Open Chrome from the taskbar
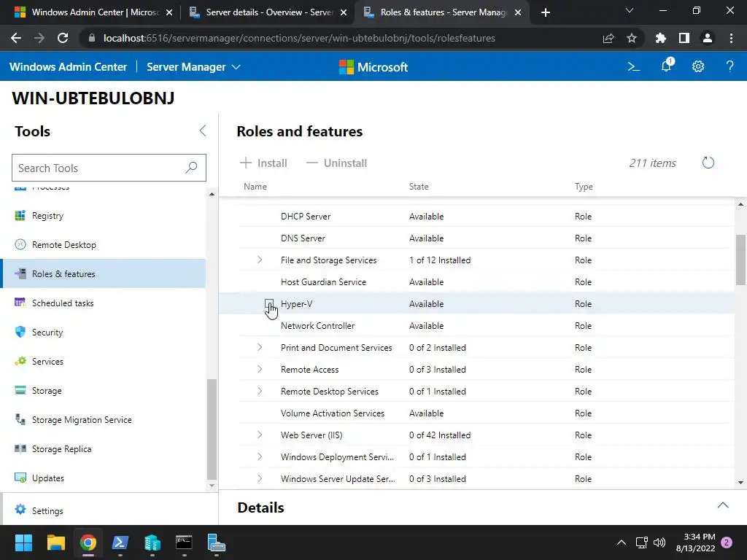 click(x=88, y=542)
